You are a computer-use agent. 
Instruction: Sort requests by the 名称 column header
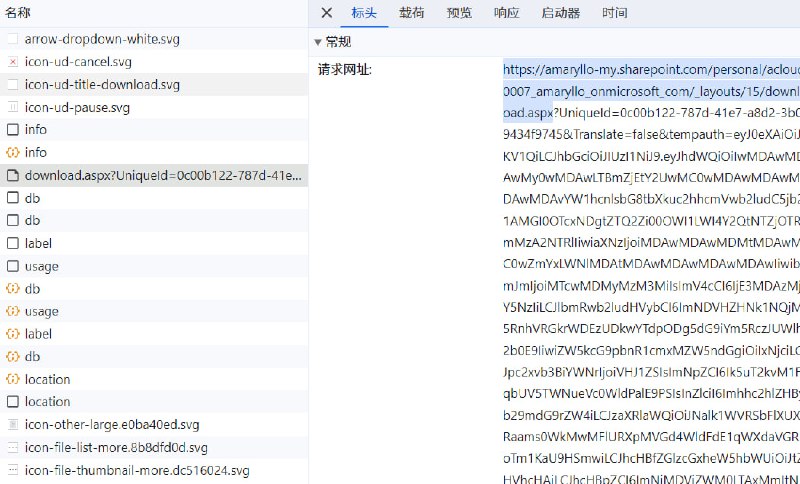[18, 13]
